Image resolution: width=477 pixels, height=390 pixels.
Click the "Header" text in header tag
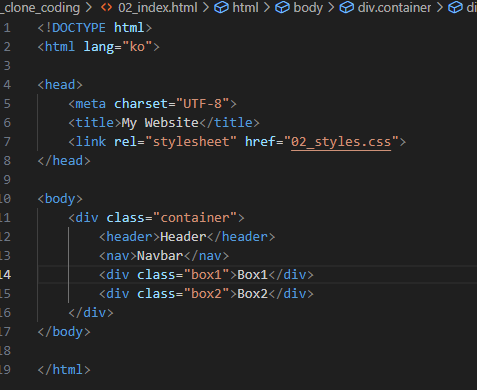(183, 237)
